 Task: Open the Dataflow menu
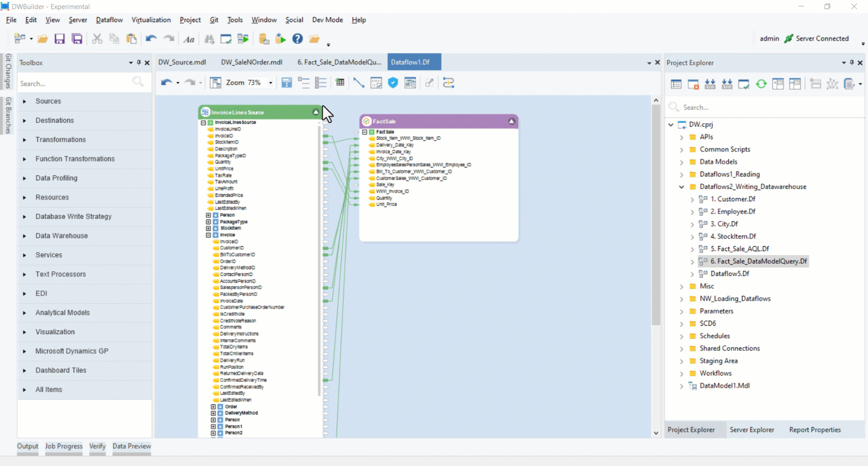point(109,20)
